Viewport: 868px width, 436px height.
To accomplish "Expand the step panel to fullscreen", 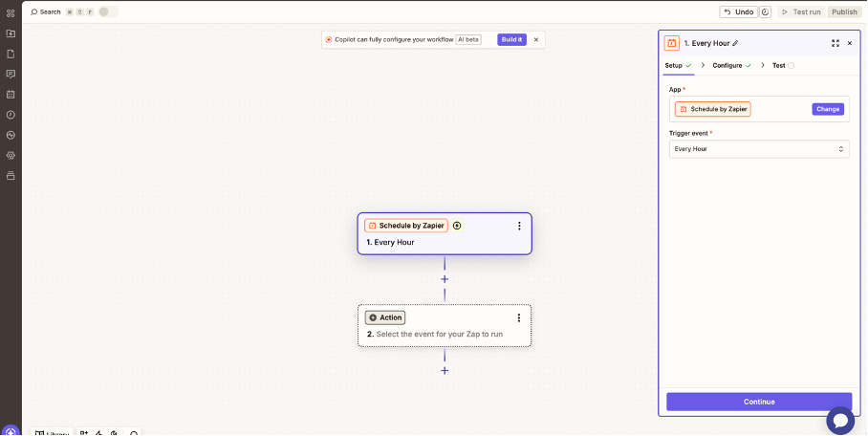I will point(835,43).
